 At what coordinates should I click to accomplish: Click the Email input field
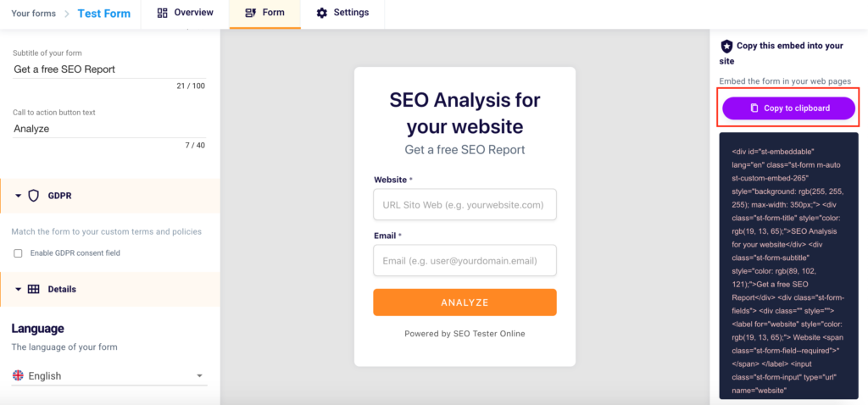point(465,261)
